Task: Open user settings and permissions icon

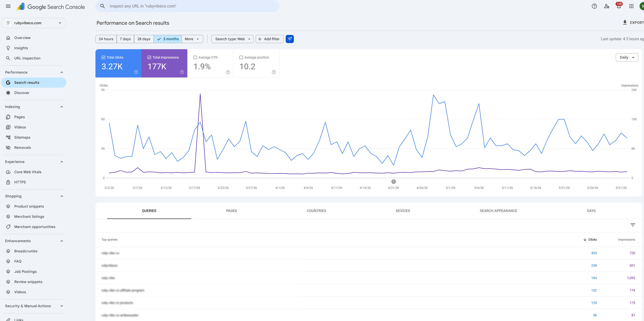Action: coord(607,6)
